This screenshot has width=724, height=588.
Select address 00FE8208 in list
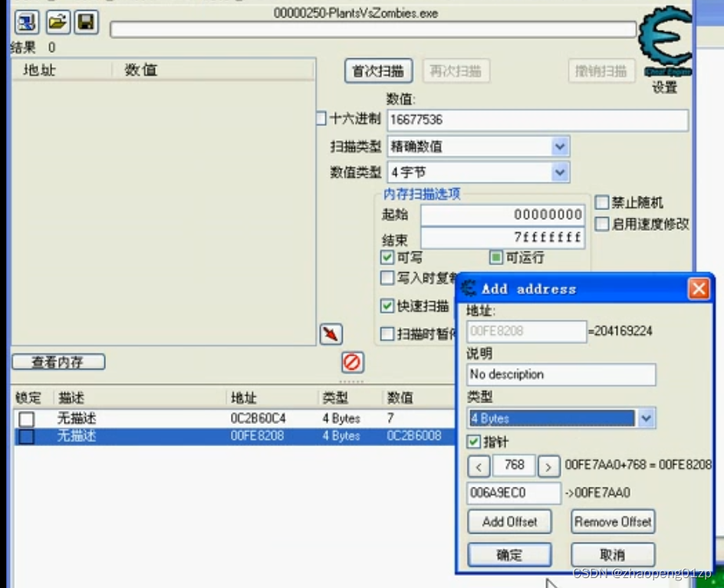[x=257, y=435]
